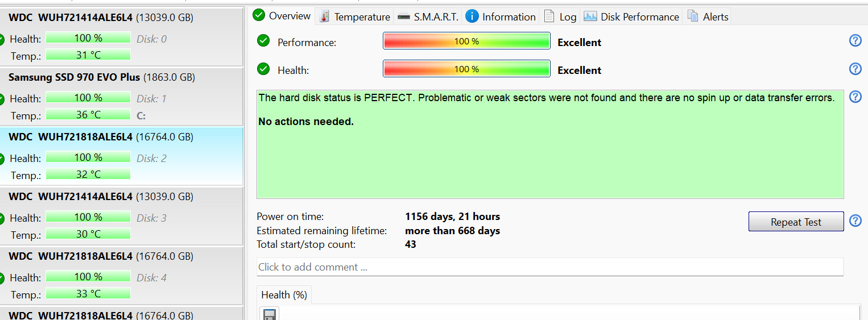Open the Temperature tab
Image resolution: width=868 pixels, height=320 pixels.
click(355, 16)
